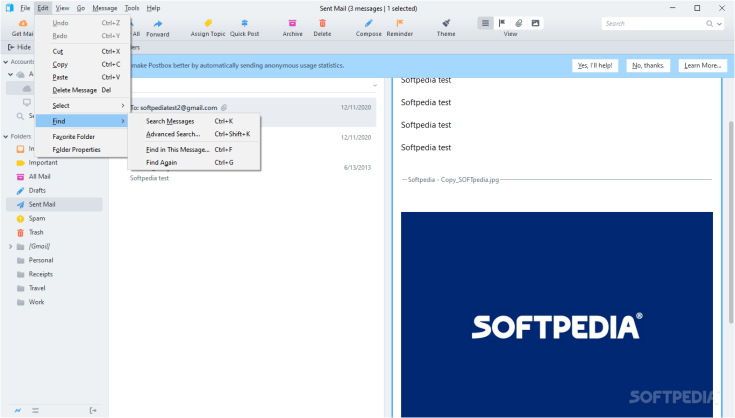Viewport: 735px width, 418px height.
Task: Click the No, thanks. button
Action: (648, 66)
